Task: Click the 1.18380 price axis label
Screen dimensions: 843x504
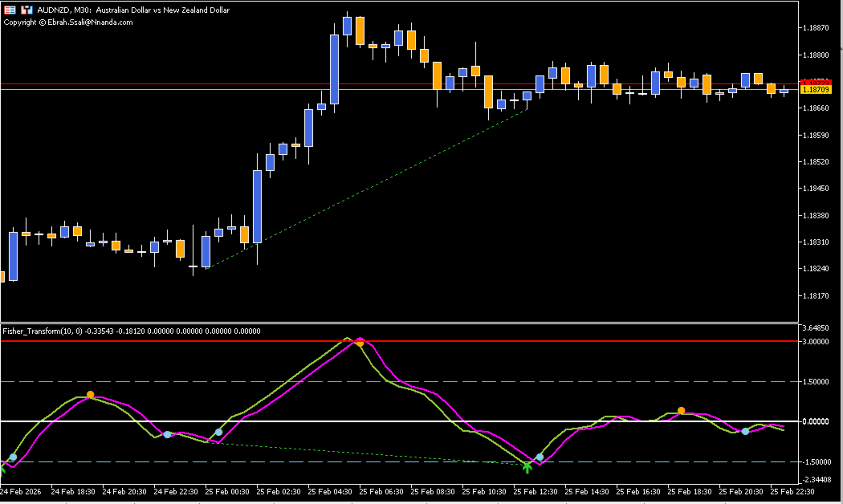Action: coord(815,215)
